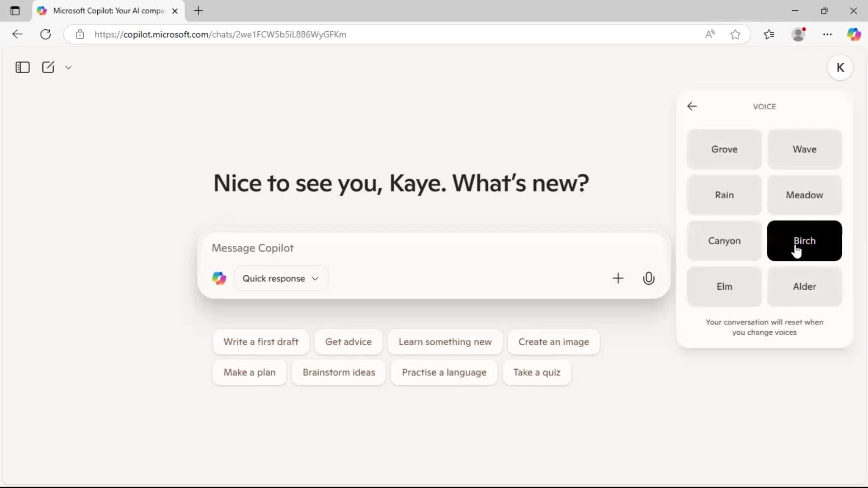Choose Get advice suggestion
The image size is (868, 488).
[348, 342]
